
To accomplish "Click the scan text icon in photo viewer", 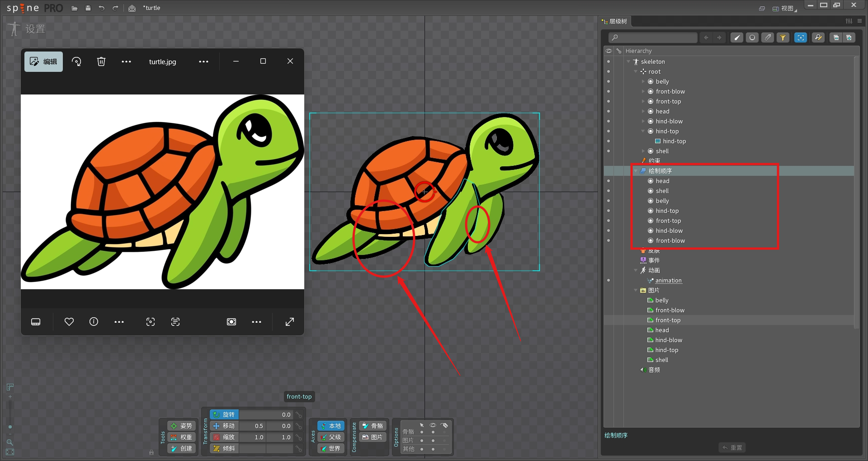I will click(175, 322).
